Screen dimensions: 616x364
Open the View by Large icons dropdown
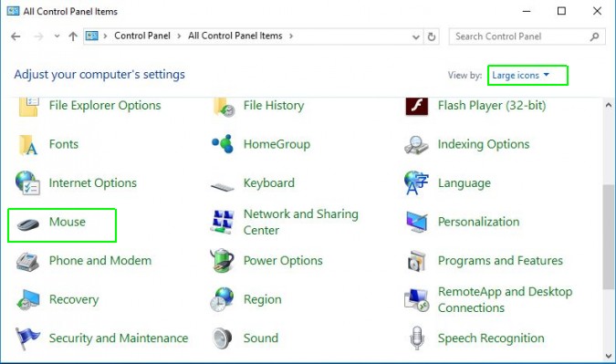520,75
